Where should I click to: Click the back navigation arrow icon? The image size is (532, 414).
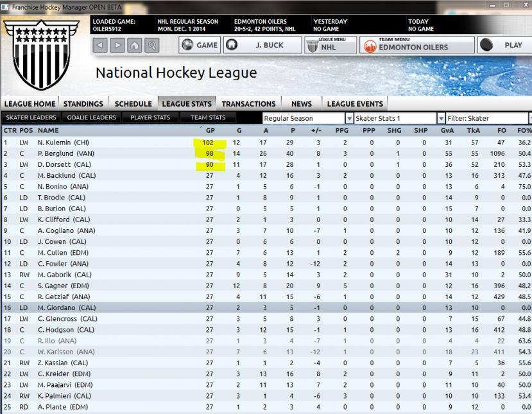(101, 46)
